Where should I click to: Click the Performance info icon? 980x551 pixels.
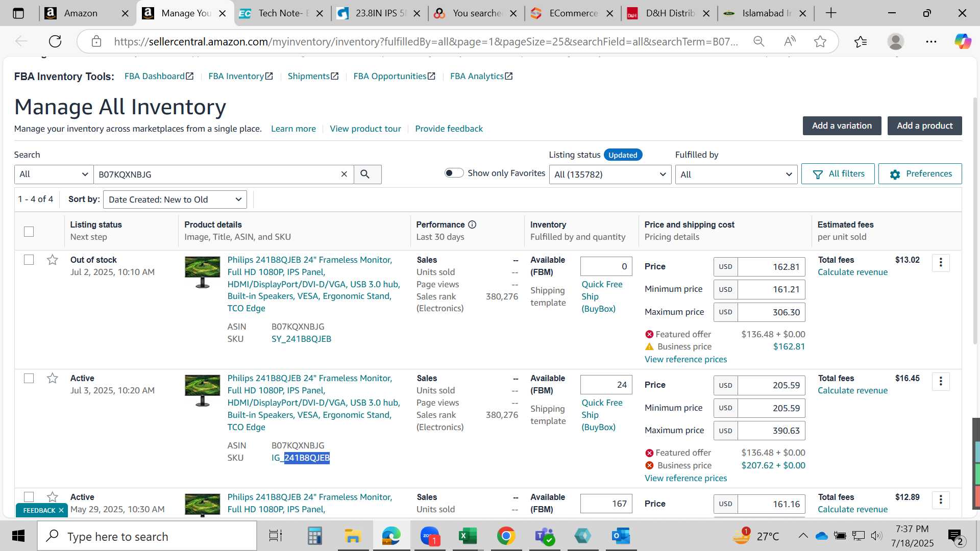pos(472,224)
